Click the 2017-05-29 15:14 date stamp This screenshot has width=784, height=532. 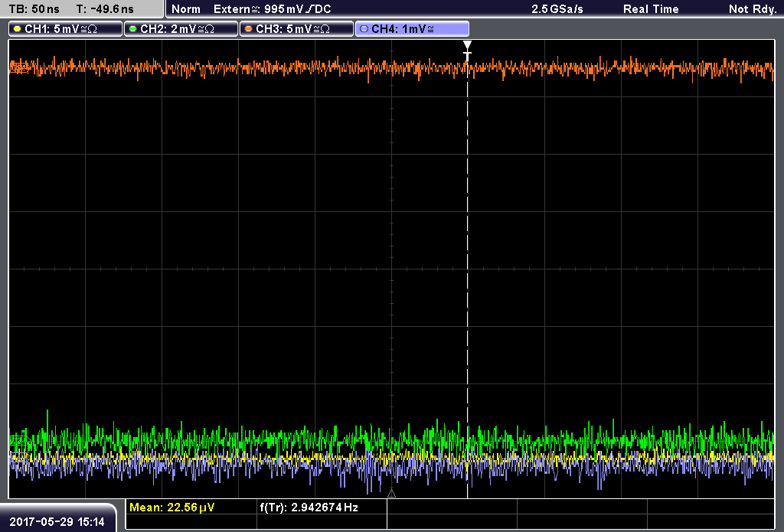(x=57, y=522)
